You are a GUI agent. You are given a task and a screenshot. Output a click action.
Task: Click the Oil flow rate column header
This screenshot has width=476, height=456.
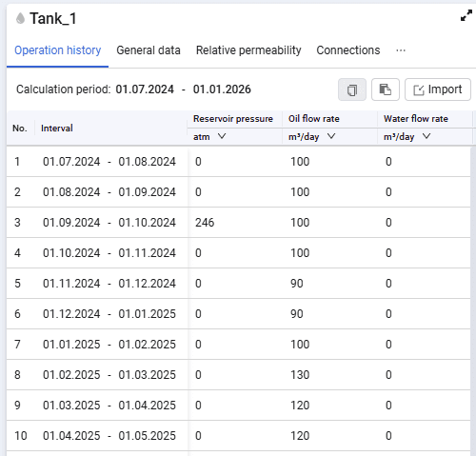point(314,119)
